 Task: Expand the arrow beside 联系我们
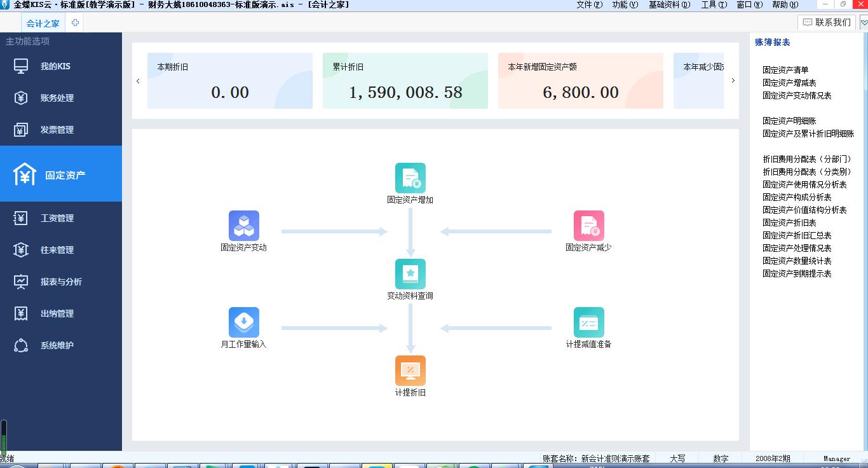pyautogui.click(x=864, y=23)
